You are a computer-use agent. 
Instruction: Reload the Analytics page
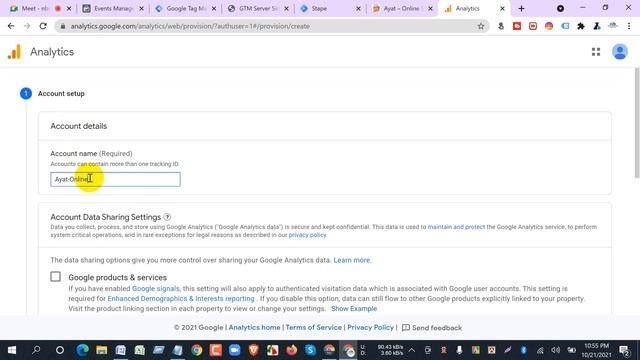(43, 26)
